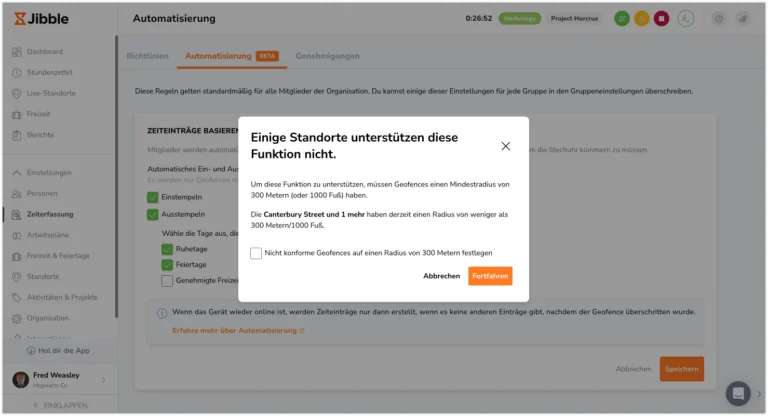The image size is (768, 416).
Task: Click Hol dir die App
Action: pos(58,350)
